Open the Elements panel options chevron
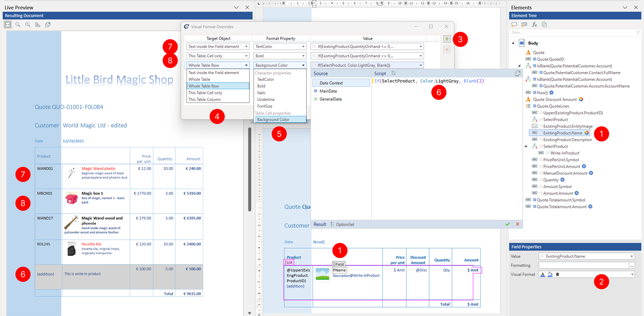644x316 pixels. (625, 7)
